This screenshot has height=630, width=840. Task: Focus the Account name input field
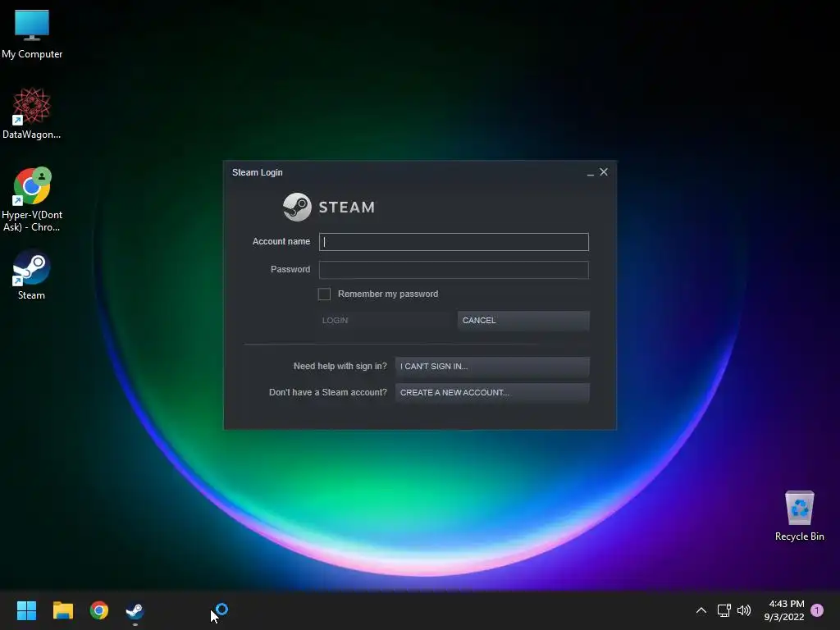point(454,242)
